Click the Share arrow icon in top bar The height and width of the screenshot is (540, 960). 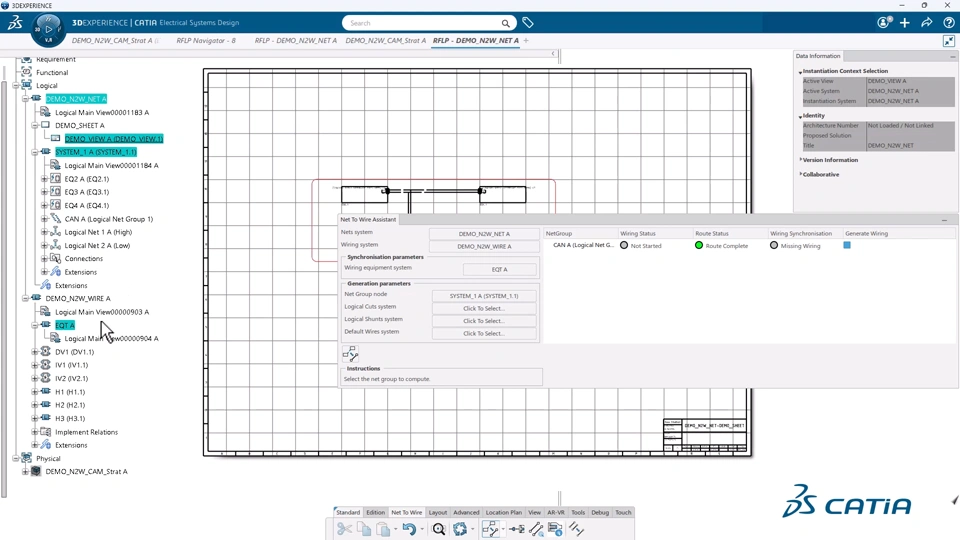click(x=926, y=23)
